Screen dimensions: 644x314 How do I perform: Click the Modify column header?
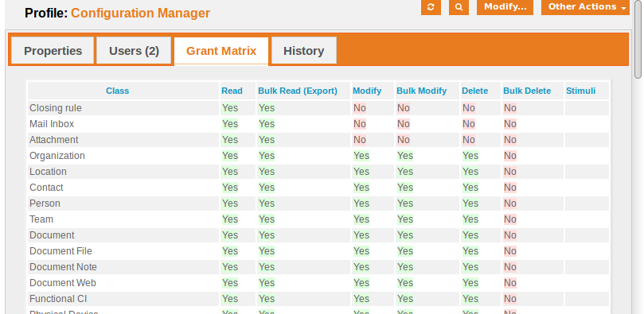[x=367, y=91]
